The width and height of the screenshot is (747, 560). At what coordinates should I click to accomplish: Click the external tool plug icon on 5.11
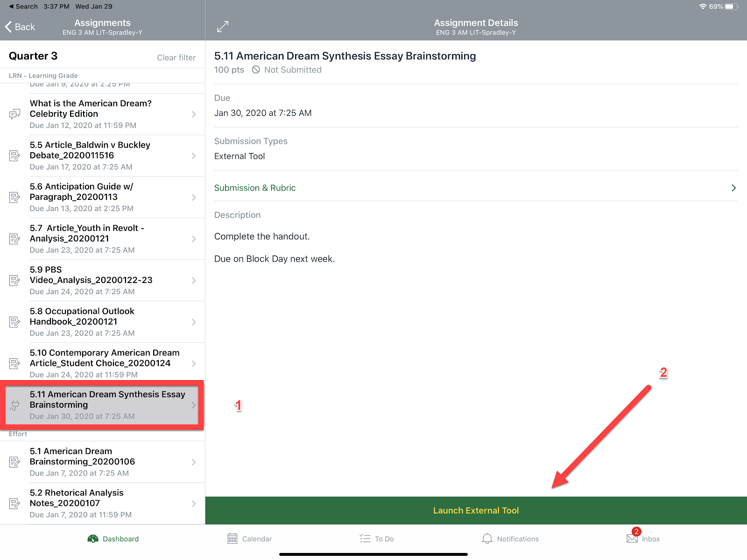14,405
